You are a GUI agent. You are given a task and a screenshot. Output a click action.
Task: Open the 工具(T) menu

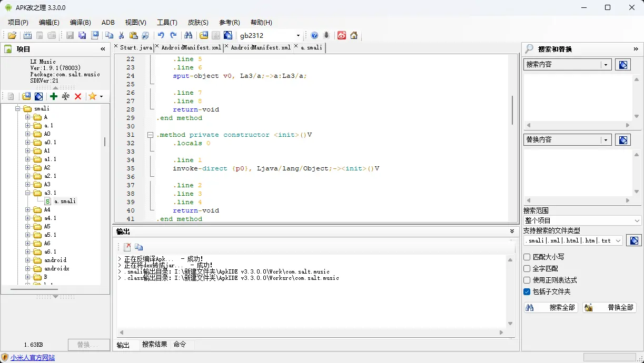click(167, 23)
